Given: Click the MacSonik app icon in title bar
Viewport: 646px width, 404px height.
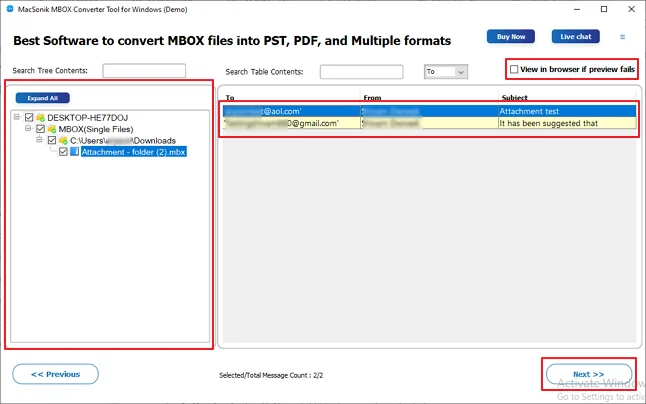Looking at the screenshot, I should pos(10,9).
